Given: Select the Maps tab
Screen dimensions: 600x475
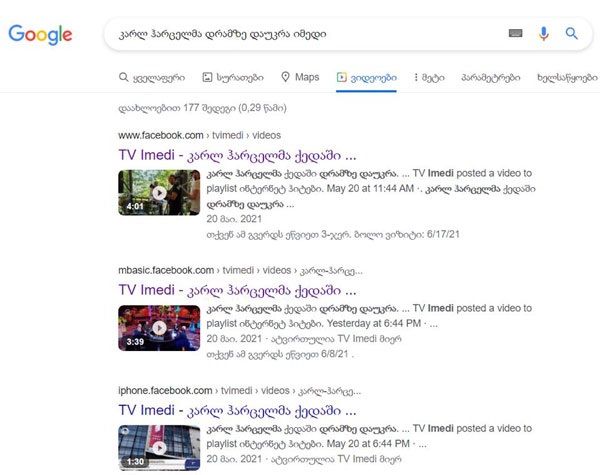Looking at the screenshot, I should 300,77.
